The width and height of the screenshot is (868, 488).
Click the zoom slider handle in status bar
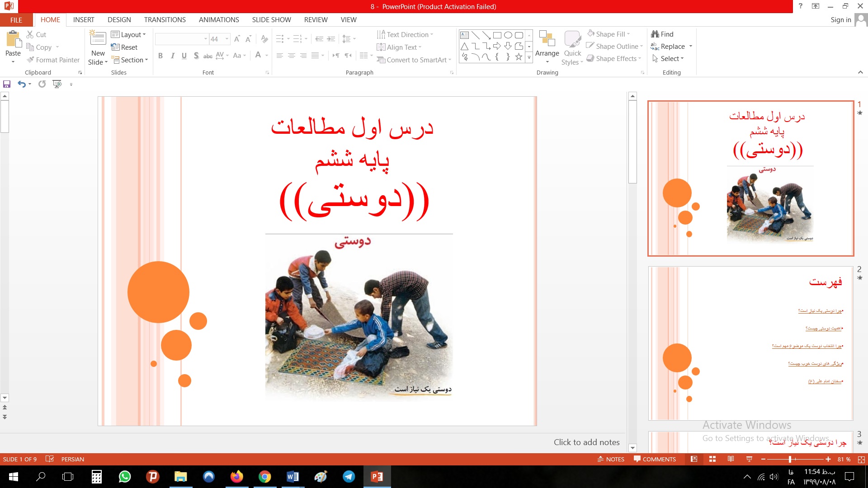(790, 459)
